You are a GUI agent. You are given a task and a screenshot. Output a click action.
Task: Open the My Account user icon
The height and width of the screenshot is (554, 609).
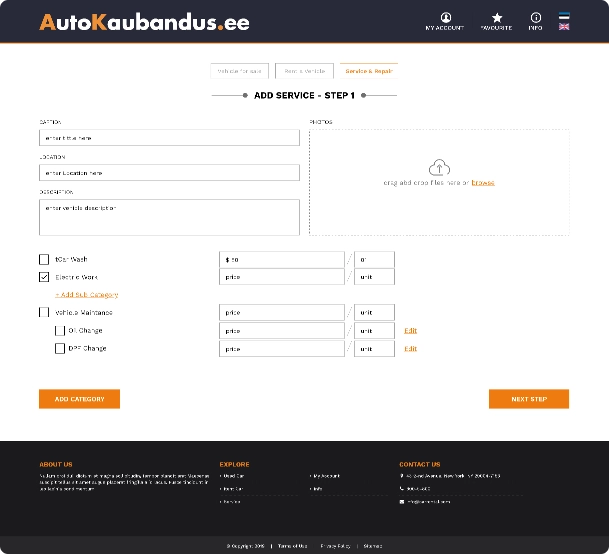click(445, 17)
